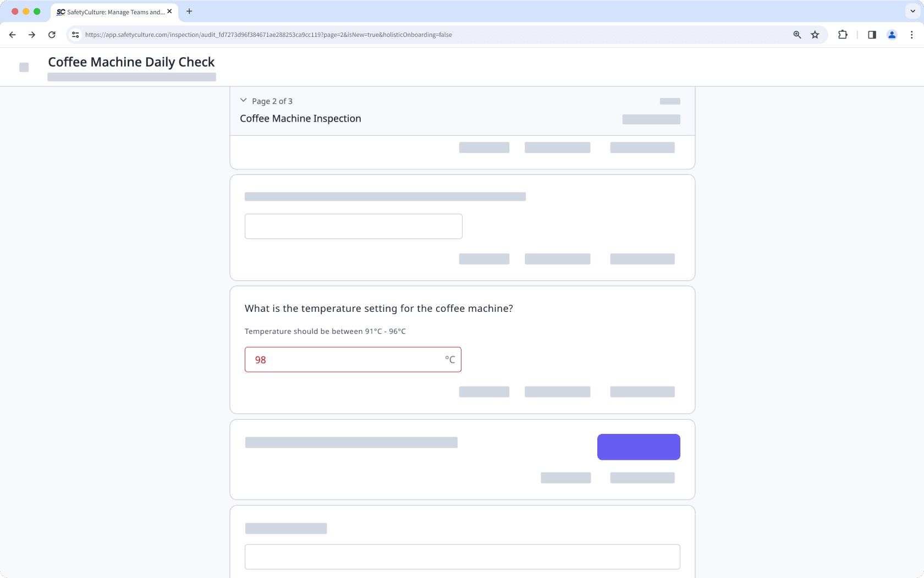Screen dimensions: 924x578
Task: Reload the current page
Action: (x=52, y=35)
